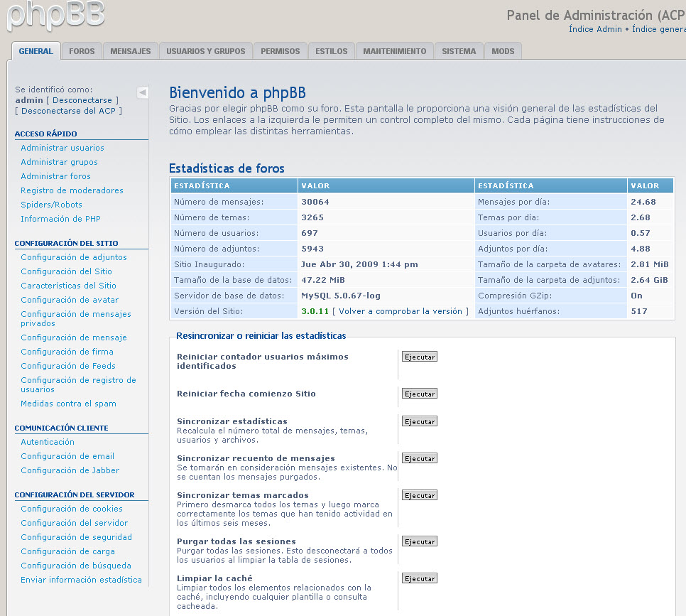This screenshot has width=686, height=616.
Task: Click Ejecutar next to 'Limpiar la caché'
Action: [419, 578]
